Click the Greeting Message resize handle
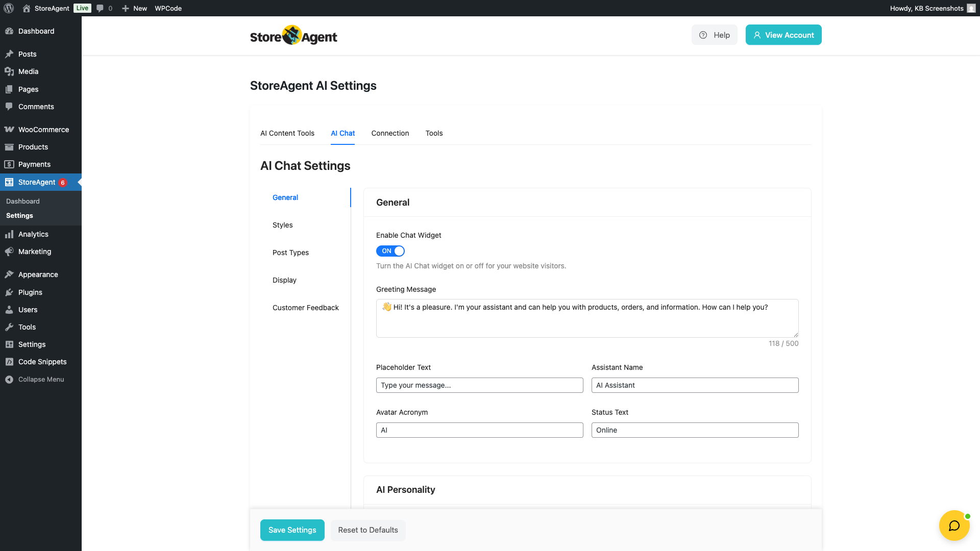 795,334
